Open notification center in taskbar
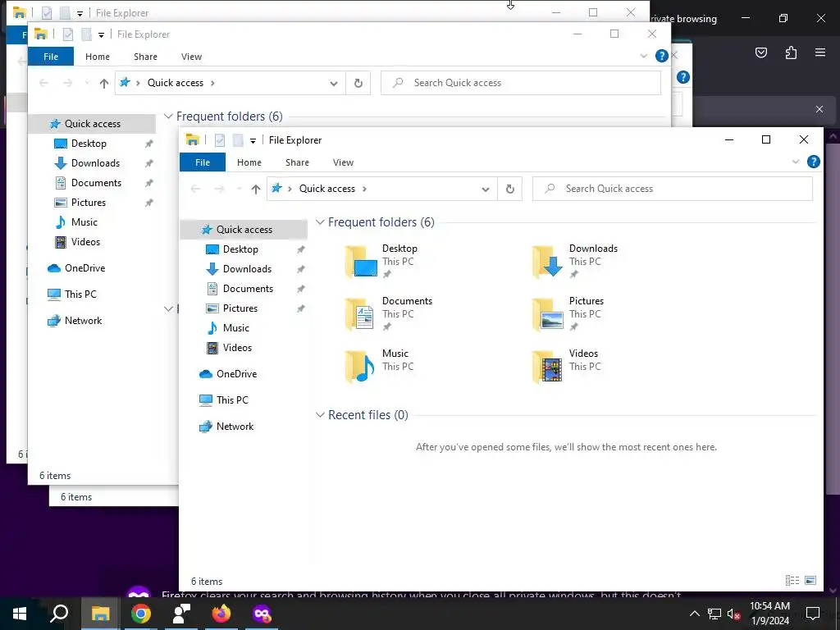This screenshot has height=630, width=840. point(813,614)
